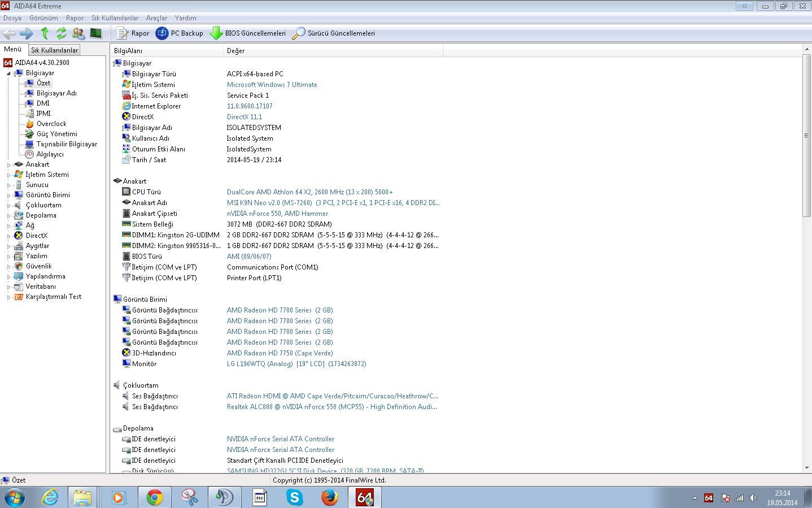The height and width of the screenshot is (508, 812).
Task: Select AIDA64 v4.30.2900 root node
Action: tap(42, 63)
